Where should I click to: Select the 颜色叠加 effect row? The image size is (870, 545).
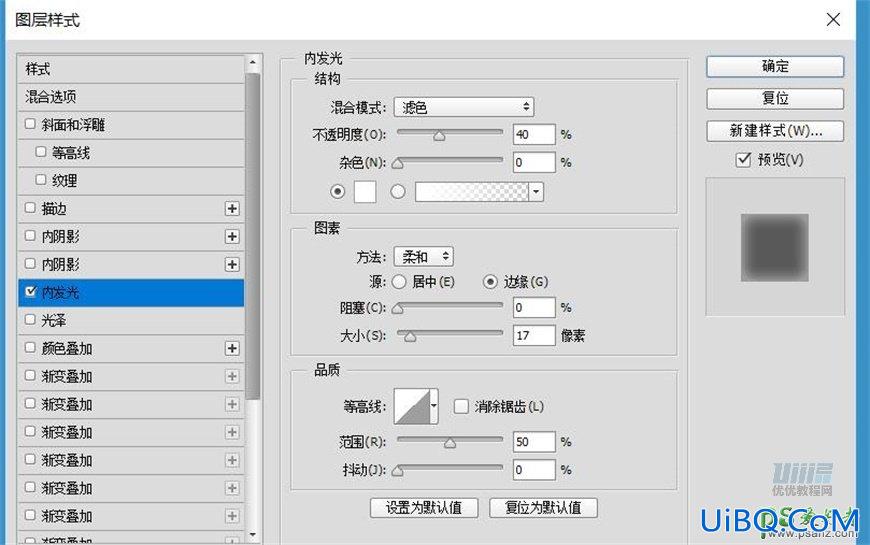131,349
